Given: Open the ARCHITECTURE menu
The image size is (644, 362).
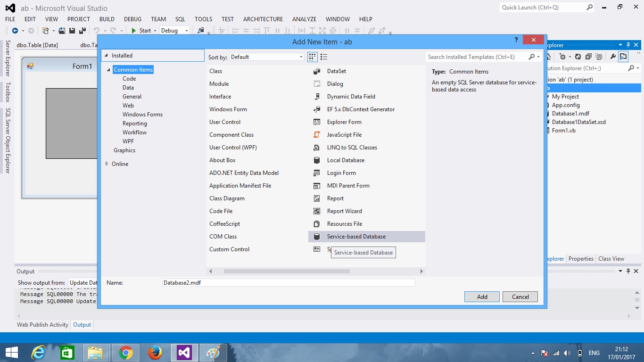Looking at the screenshot, I should click(x=263, y=19).
